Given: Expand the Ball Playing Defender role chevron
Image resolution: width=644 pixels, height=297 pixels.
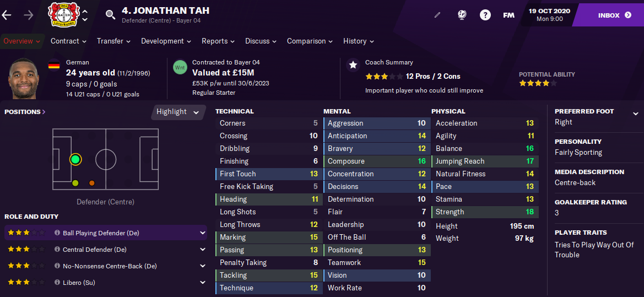Looking at the screenshot, I should pos(203,233).
